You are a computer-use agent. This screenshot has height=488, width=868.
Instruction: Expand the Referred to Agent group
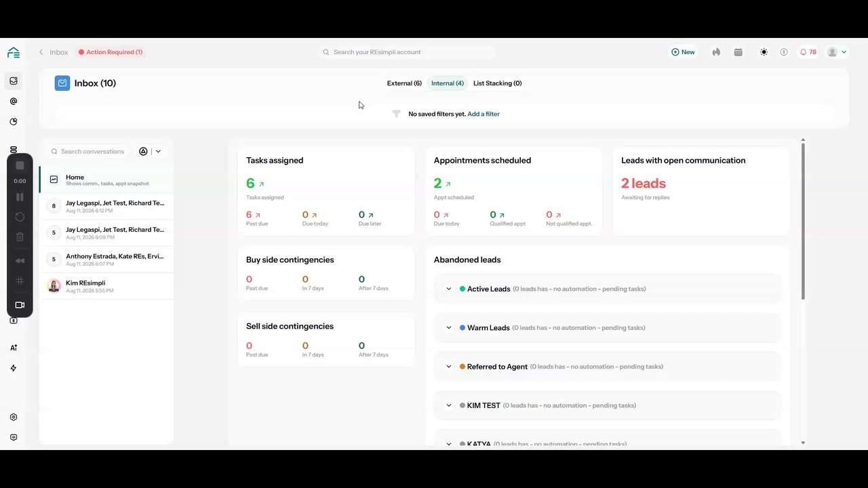tap(449, 367)
